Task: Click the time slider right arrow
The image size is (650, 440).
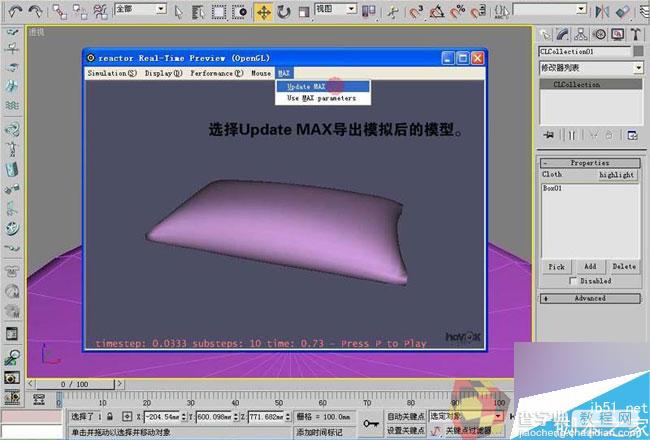Action: pyautogui.click(x=119, y=384)
